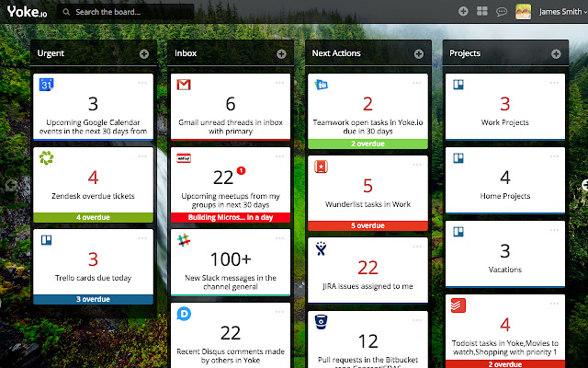Focus the Search the board field

coord(126,12)
